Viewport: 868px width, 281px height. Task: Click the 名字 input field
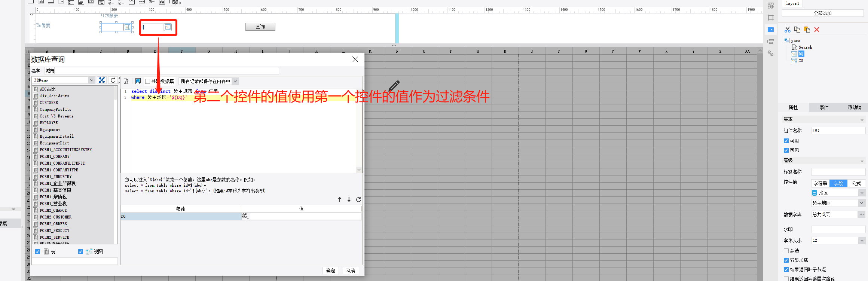162,71
